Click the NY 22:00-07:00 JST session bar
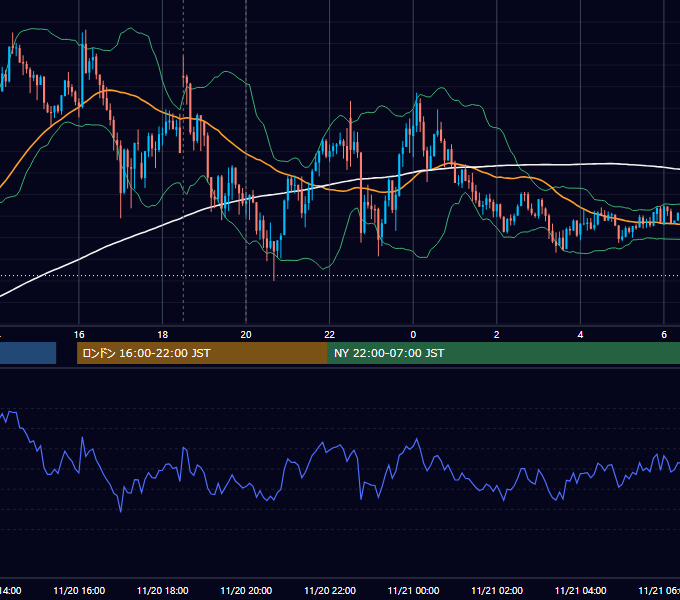Viewport: 680px width, 600px height. click(x=503, y=353)
